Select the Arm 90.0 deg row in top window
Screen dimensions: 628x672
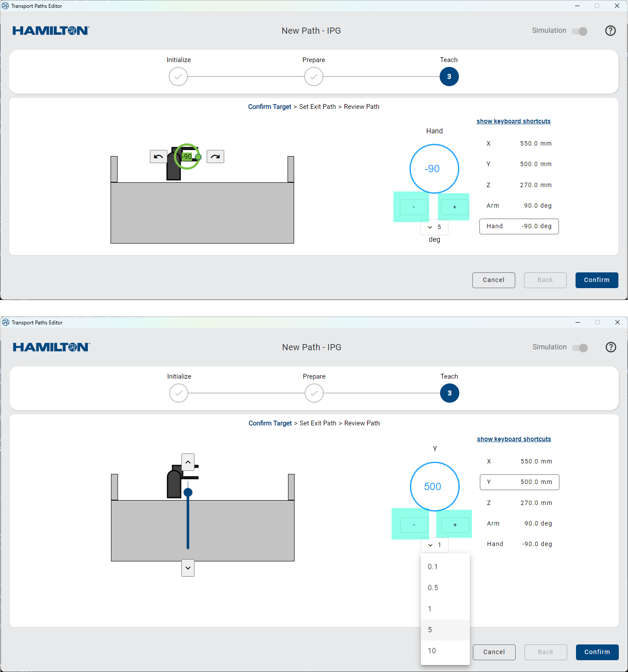(x=519, y=205)
